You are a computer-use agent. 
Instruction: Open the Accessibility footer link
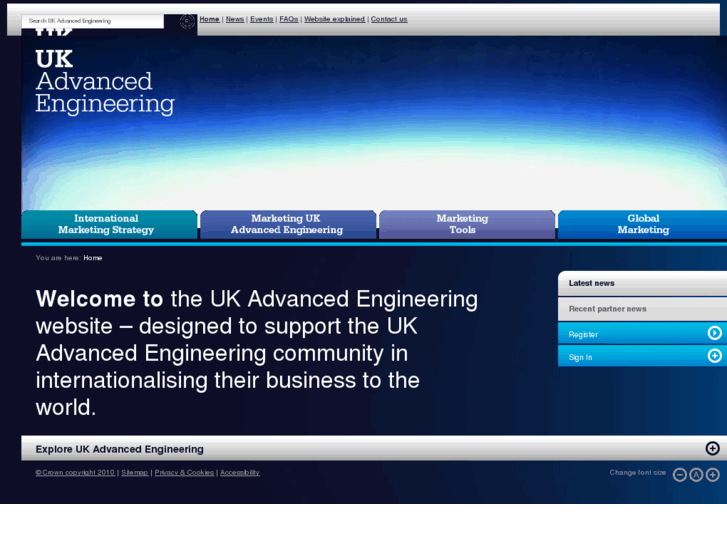240,473
